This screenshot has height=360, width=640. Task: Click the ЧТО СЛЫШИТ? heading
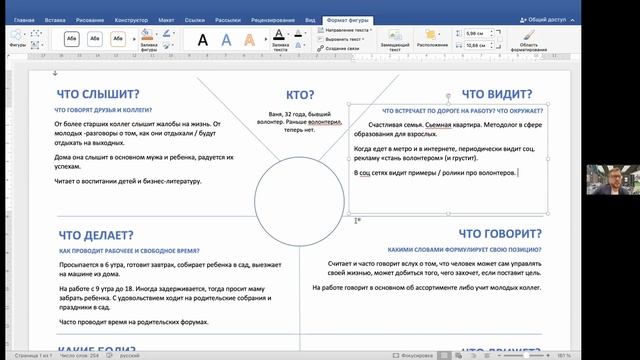[98, 94]
